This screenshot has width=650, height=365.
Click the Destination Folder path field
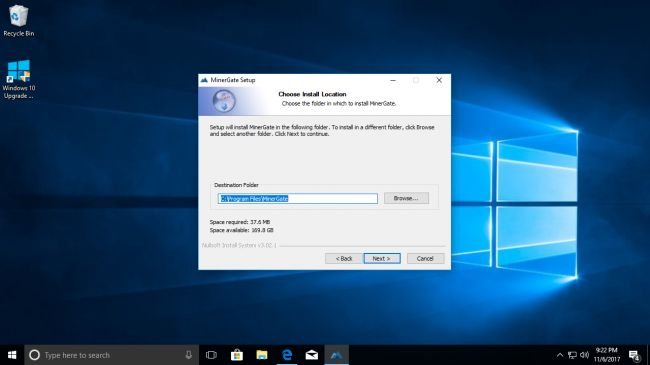tap(298, 199)
